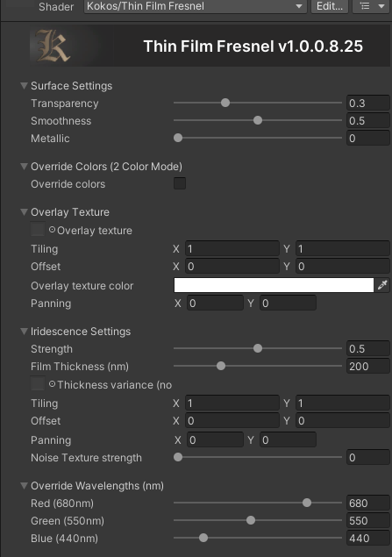Collapse the Overlay Texture section
This screenshot has height=557, width=392.
pos(25,212)
